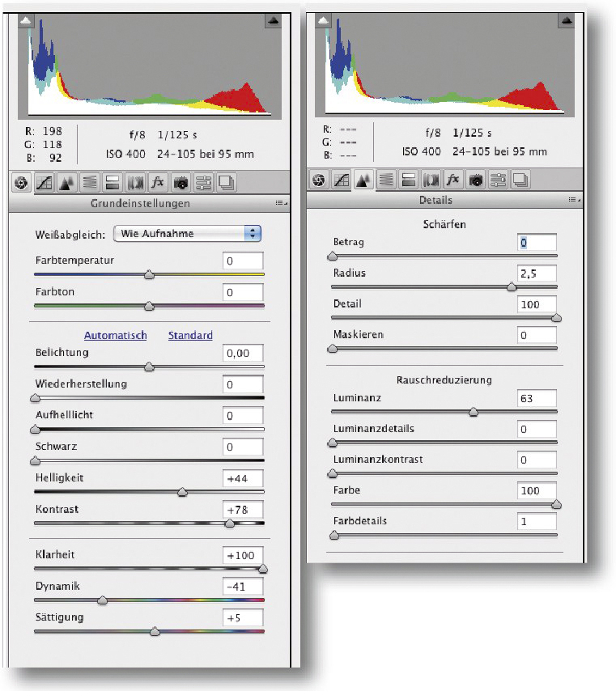Click the Farbdetails slider handle
Image resolution: width=616 pixels, height=691 pixels.
(334, 536)
